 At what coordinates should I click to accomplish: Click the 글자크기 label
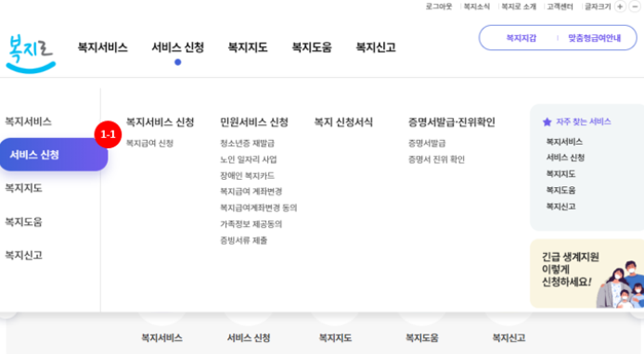tap(598, 6)
